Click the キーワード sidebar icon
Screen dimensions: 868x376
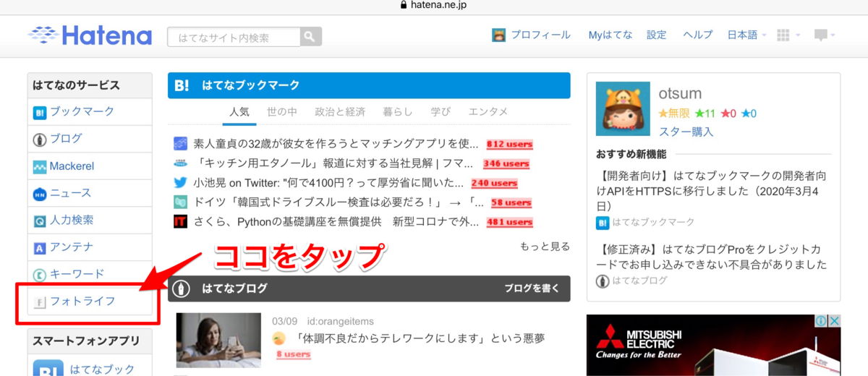point(40,275)
